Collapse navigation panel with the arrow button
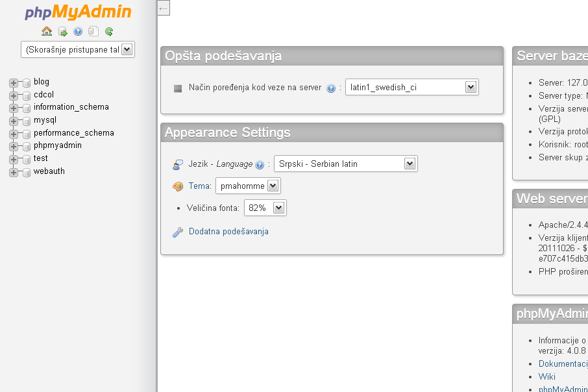This screenshot has height=392, width=588. 164,8
